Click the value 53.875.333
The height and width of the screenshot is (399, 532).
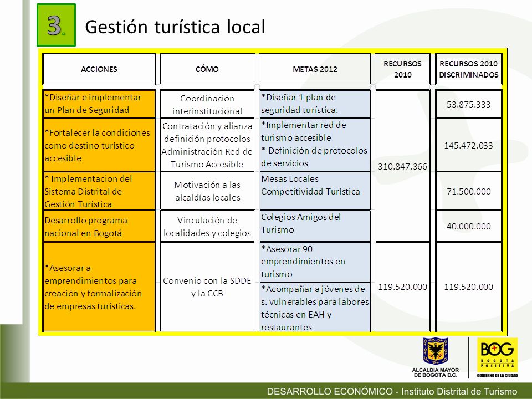469,104
